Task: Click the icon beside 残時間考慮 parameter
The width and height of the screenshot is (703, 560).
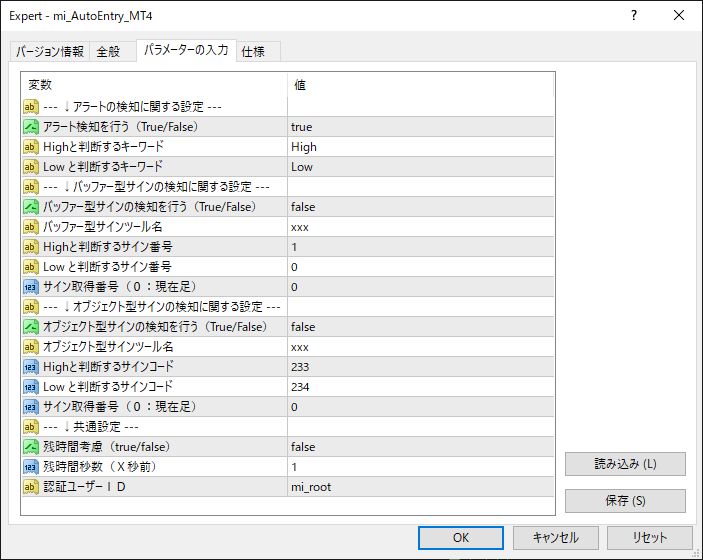Action: 31,447
